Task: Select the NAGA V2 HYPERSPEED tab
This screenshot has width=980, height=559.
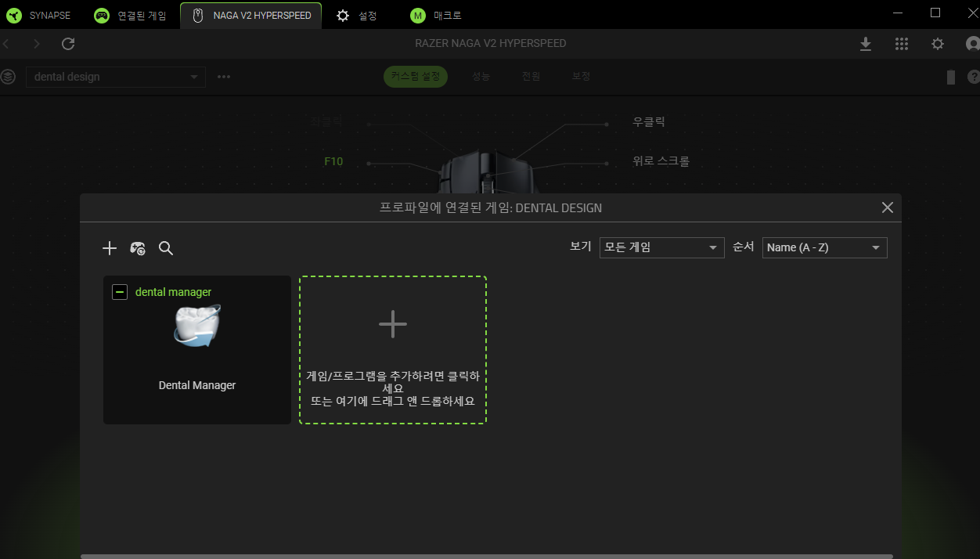Action: point(250,15)
